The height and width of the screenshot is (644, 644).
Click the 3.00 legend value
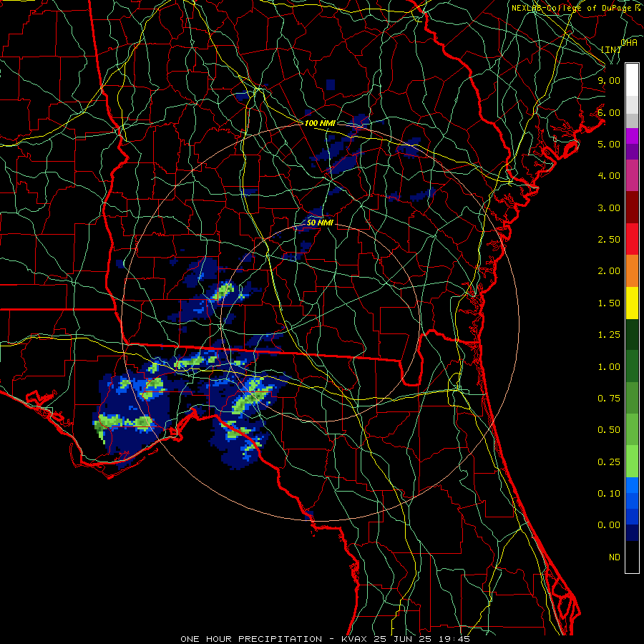609,208
